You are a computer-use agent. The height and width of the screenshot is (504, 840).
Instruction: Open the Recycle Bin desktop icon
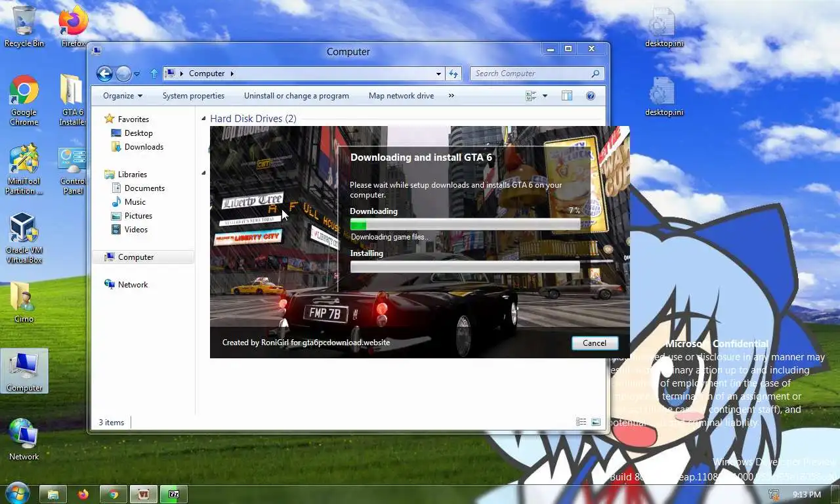tap(24, 26)
